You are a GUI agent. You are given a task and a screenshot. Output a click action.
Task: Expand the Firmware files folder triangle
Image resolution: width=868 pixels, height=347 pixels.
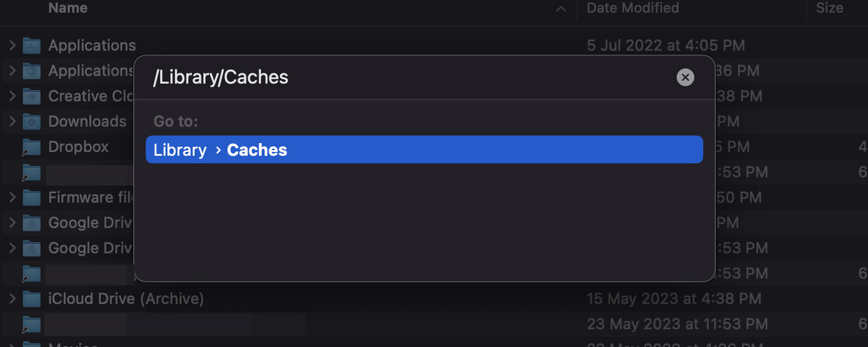coord(12,198)
